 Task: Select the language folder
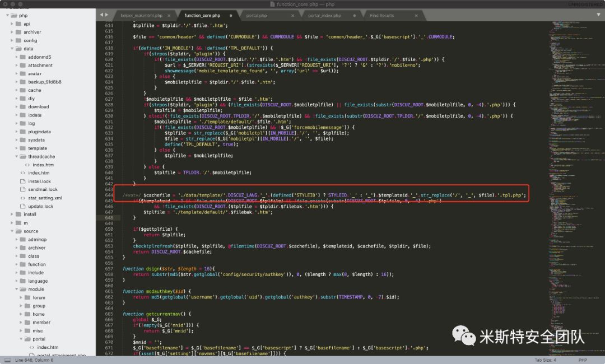38,281
